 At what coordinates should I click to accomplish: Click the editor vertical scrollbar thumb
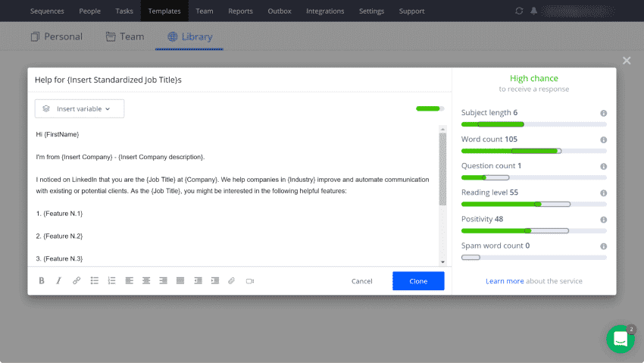pyautogui.click(x=442, y=169)
